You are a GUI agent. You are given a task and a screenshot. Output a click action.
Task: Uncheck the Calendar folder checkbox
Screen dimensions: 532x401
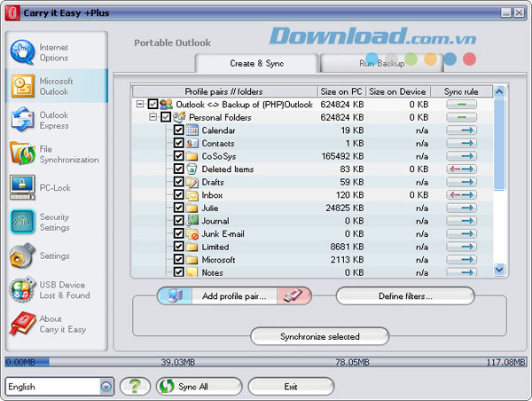[x=179, y=130]
